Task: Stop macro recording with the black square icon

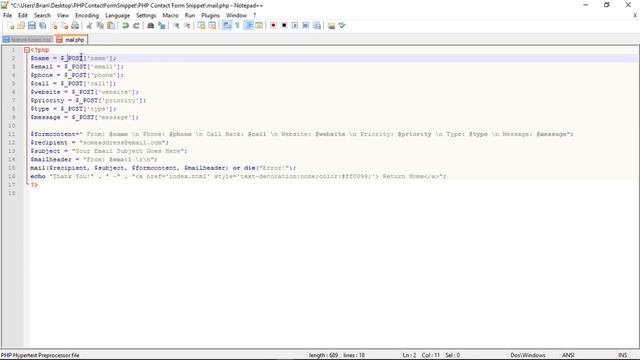Action: 284,26
